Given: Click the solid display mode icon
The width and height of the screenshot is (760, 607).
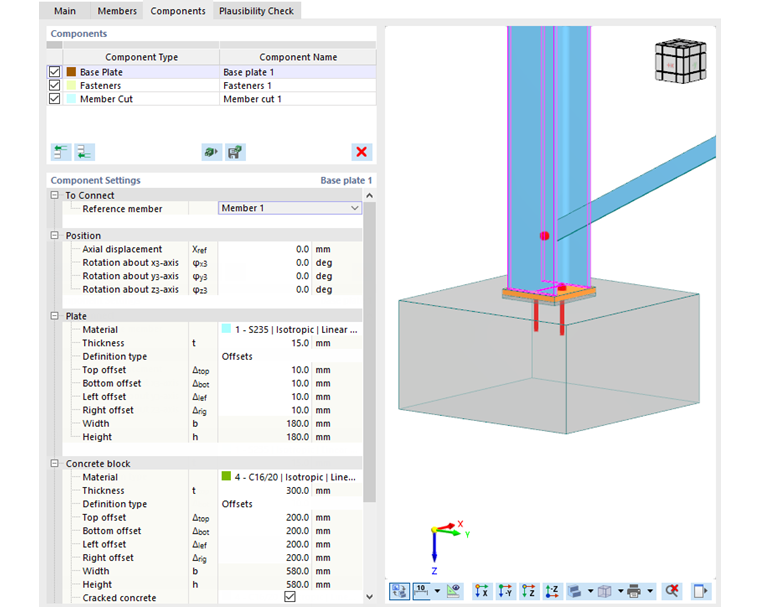Looking at the screenshot, I should 575,591.
